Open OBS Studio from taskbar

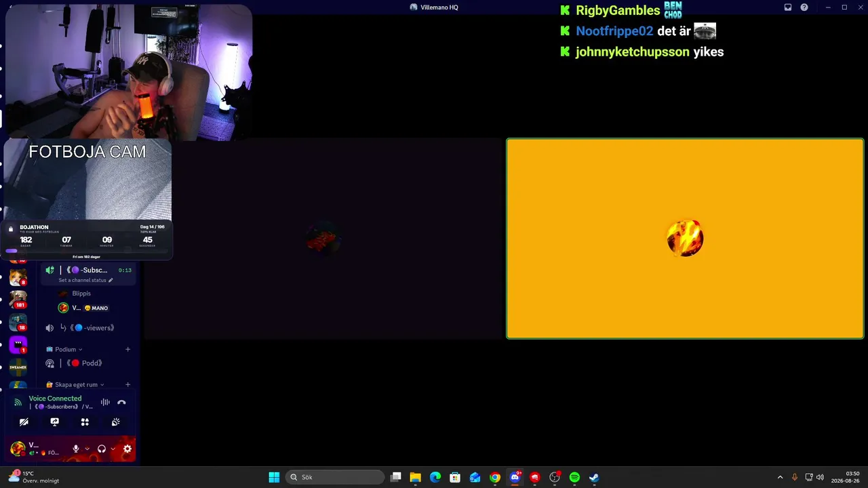tap(555, 477)
